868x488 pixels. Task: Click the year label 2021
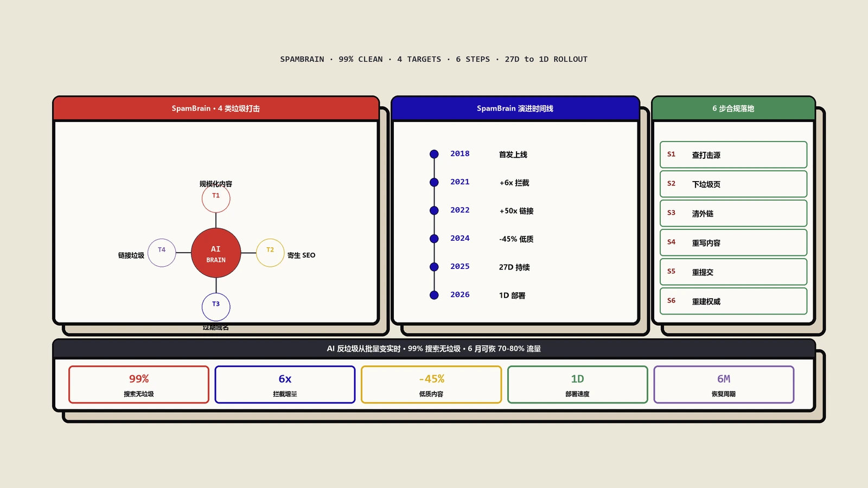[x=460, y=182]
